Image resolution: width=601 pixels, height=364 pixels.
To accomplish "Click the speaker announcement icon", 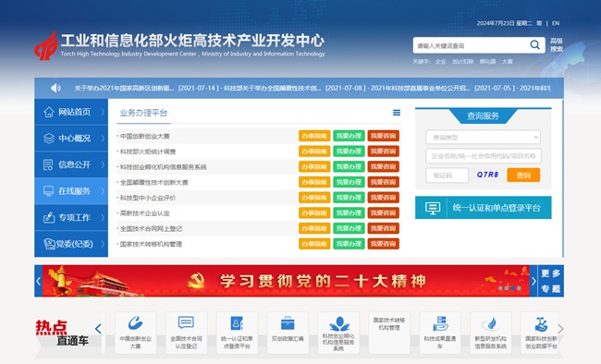I will click(x=55, y=88).
